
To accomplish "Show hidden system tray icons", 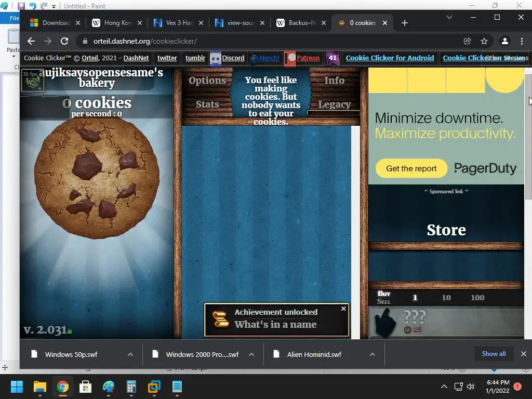I will click(444, 387).
